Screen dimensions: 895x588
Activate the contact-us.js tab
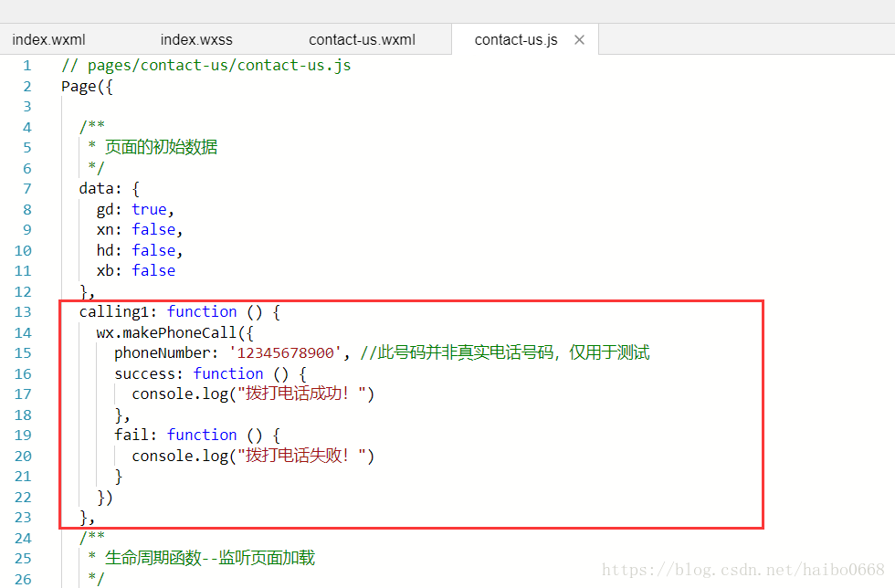(516, 40)
